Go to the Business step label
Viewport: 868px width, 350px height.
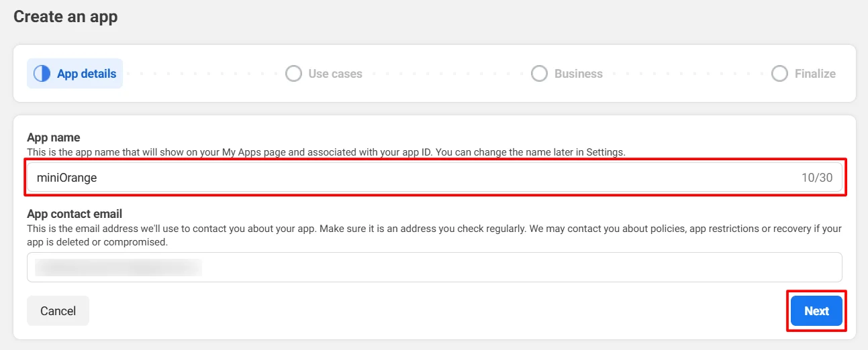[x=578, y=74]
